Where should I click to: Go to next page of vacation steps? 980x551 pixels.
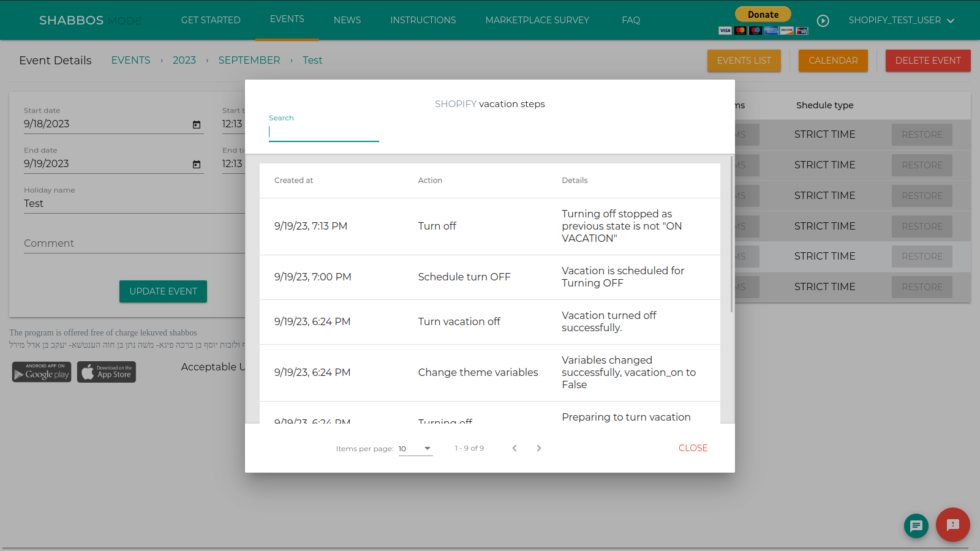click(539, 448)
